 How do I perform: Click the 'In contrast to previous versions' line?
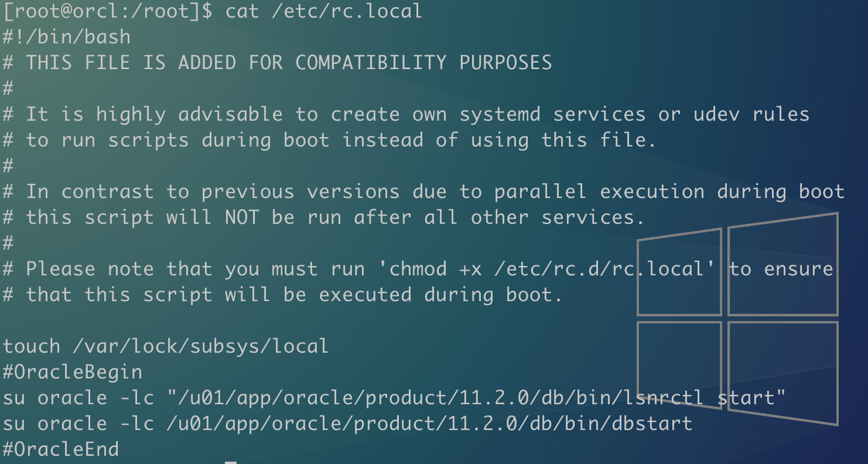coord(424,192)
